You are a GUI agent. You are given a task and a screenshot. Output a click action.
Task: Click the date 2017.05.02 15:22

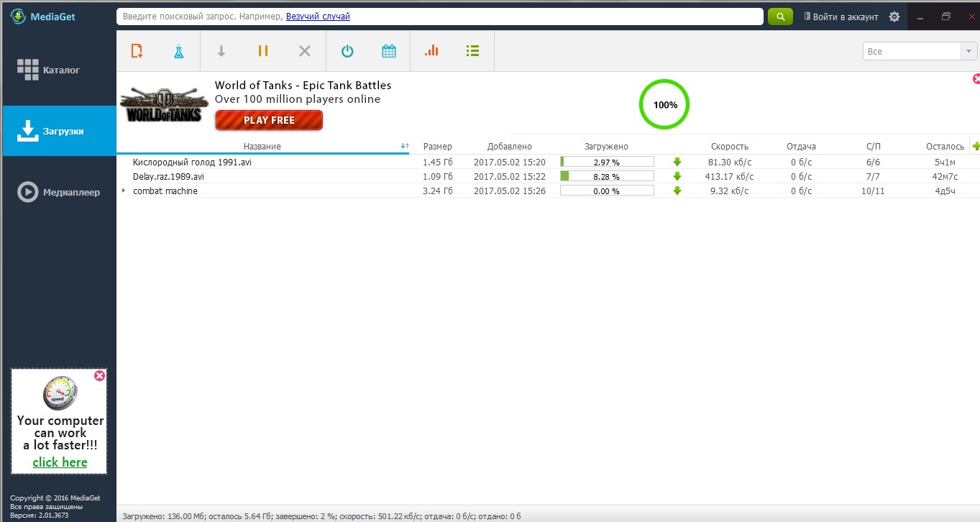click(x=510, y=176)
